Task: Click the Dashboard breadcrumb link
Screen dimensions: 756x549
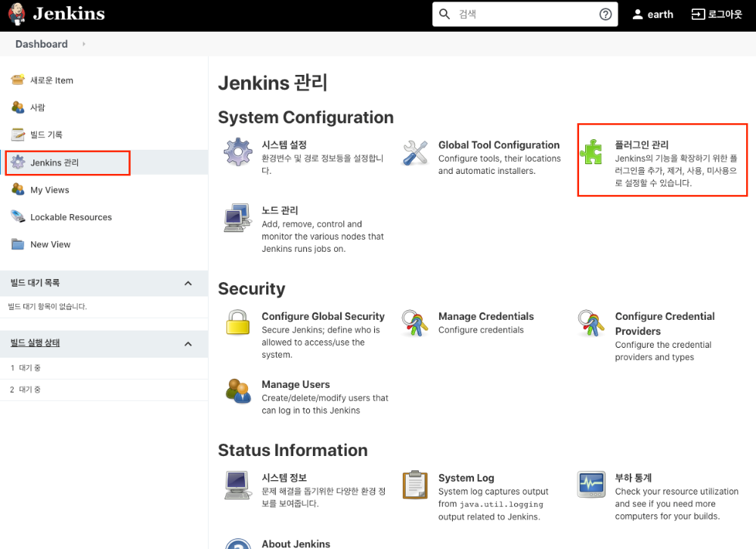Action: pyautogui.click(x=42, y=44)
